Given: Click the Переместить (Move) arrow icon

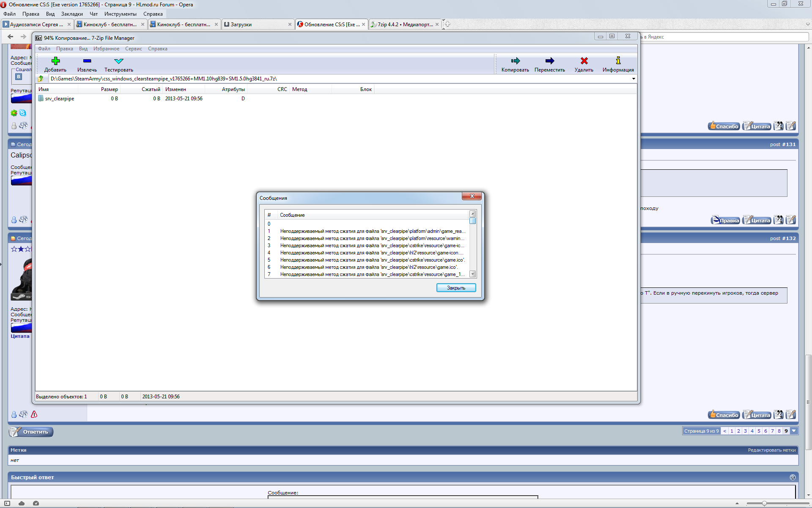Looking at the screenshot, I should pos(549,61).
